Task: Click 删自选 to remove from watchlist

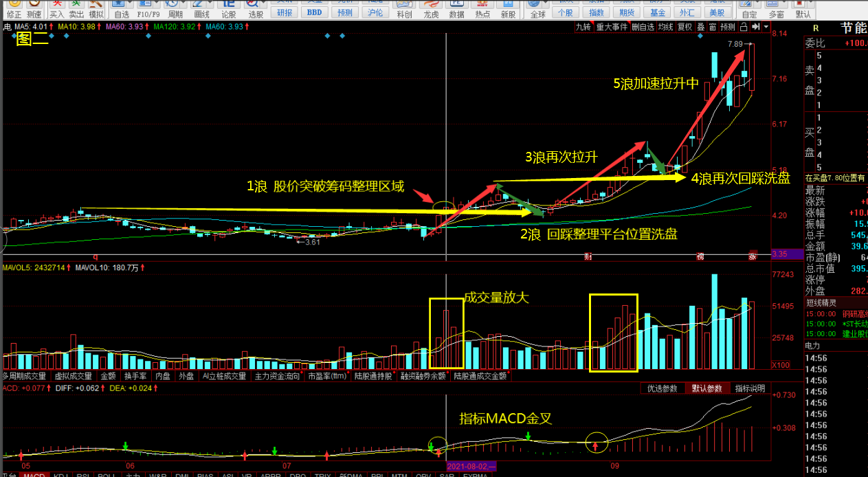Action: [x=643, y=27]
